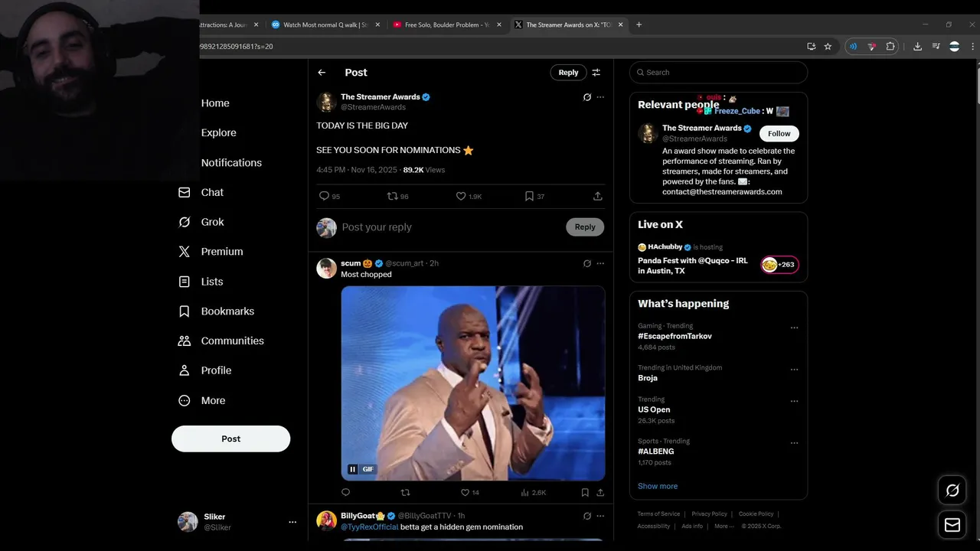Go to Explore in sidebar

click(x=218, y=132)
